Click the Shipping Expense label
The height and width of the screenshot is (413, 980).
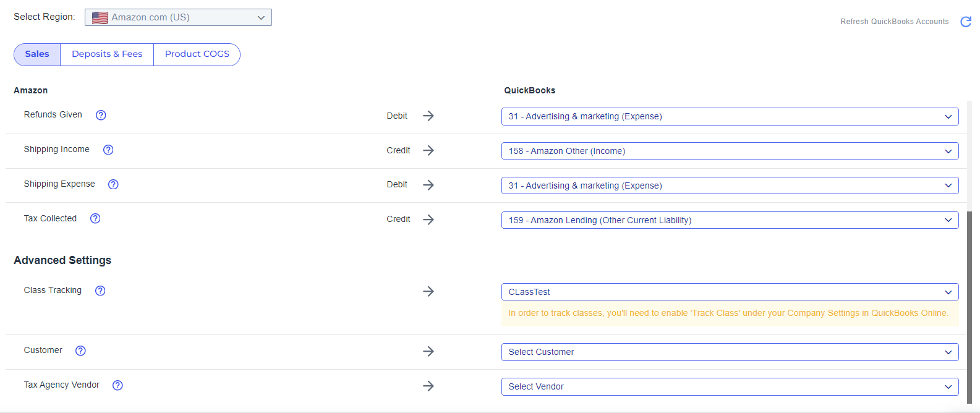point(59,184)
